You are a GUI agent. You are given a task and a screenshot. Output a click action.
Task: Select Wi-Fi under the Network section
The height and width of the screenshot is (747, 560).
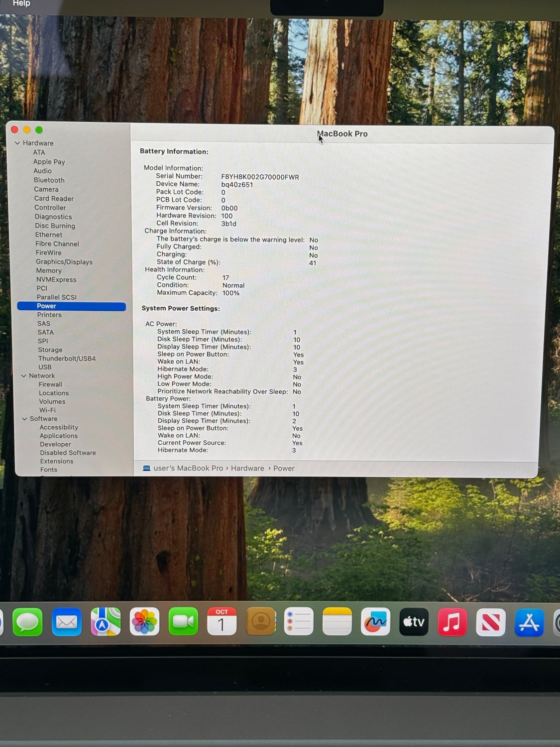coord(47,410)
